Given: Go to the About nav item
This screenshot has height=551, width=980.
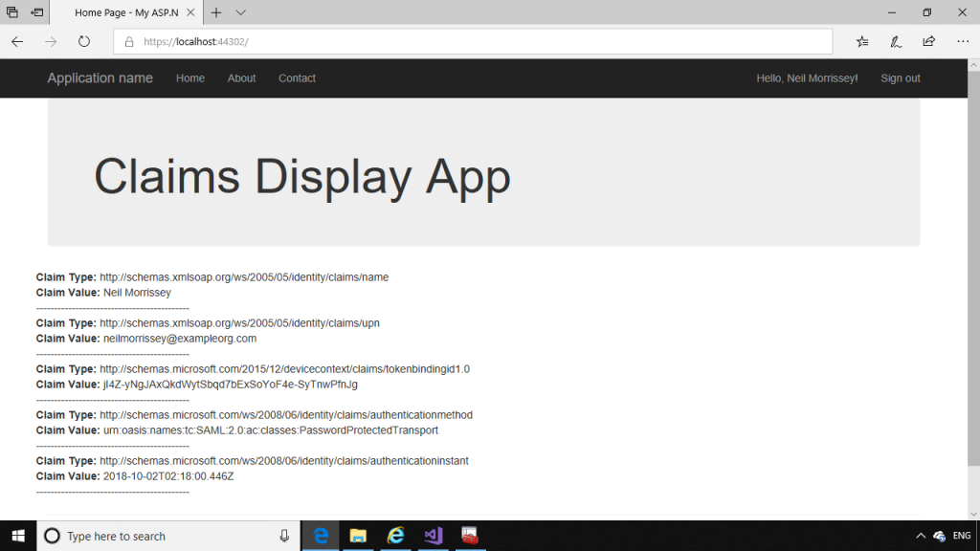Looking at the screenshot, I should click(x=241, y=78).
